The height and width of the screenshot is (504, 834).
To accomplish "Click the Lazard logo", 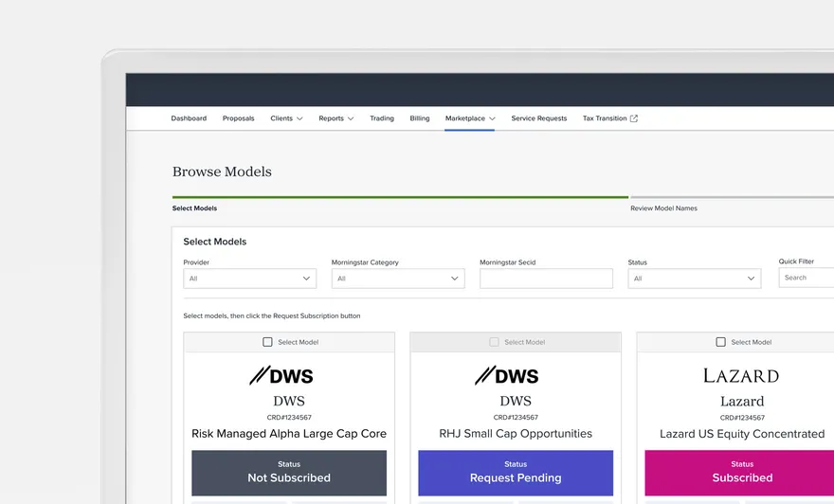I will pyautogui.click(x=741, y=376).
